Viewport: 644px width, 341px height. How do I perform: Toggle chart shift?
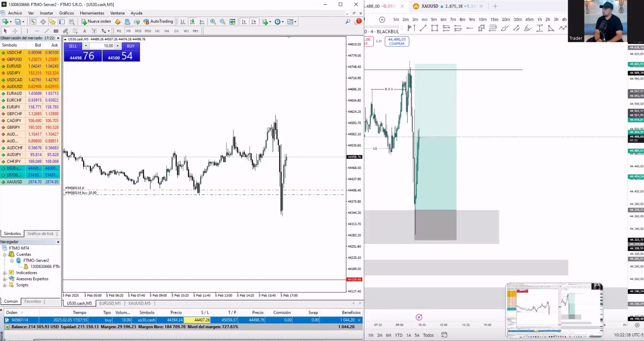point(254,21)
